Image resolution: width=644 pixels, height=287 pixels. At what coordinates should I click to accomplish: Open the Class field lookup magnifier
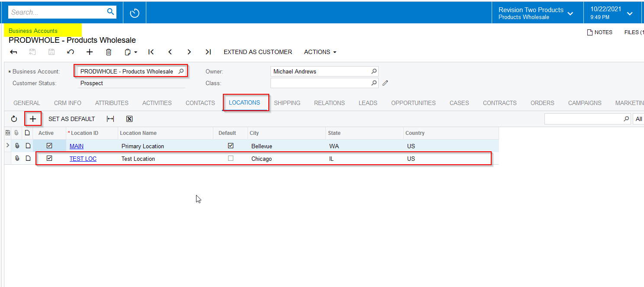click(374, 83)
